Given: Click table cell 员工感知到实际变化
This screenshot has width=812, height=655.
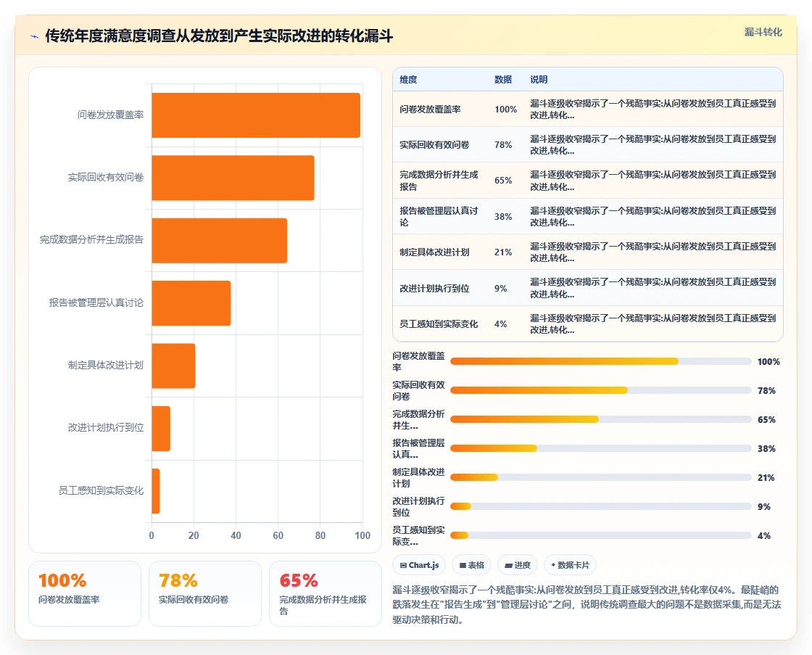Looking at the screenshot, I should coord(439,324).
